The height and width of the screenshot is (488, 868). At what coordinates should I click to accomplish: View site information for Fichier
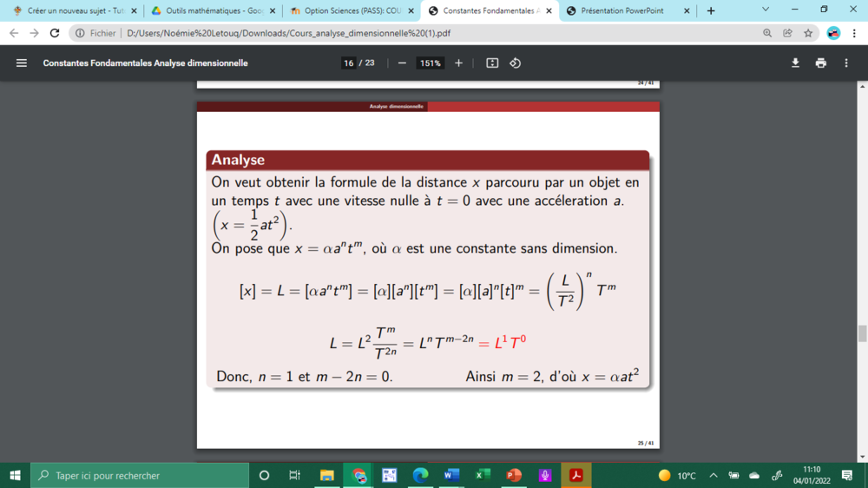click(x=95, y=33)
